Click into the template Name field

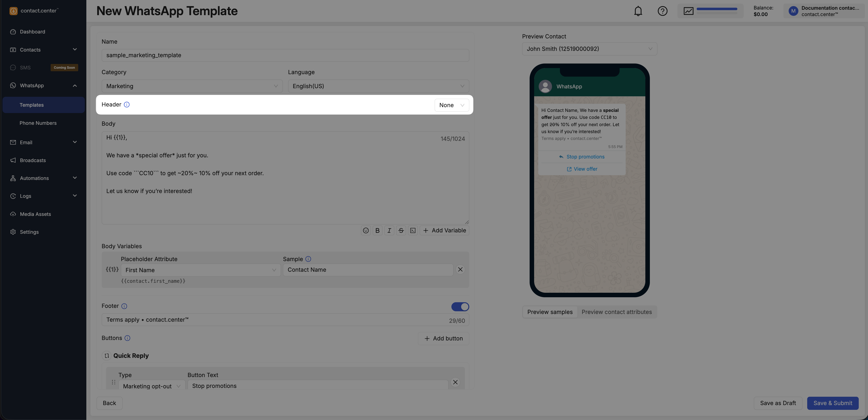click(x=285, y=55)
